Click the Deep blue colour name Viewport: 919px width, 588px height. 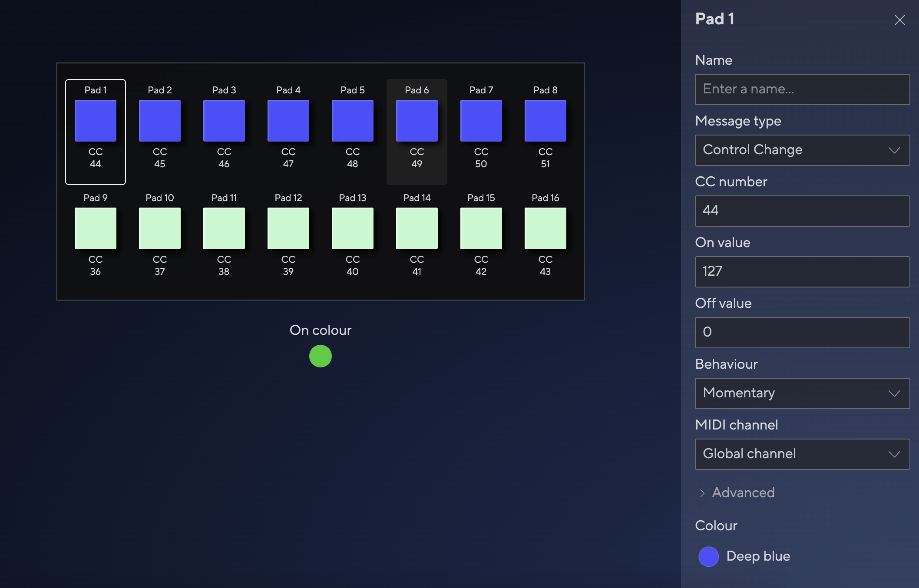pyautogui.click(x=758, y=556)
